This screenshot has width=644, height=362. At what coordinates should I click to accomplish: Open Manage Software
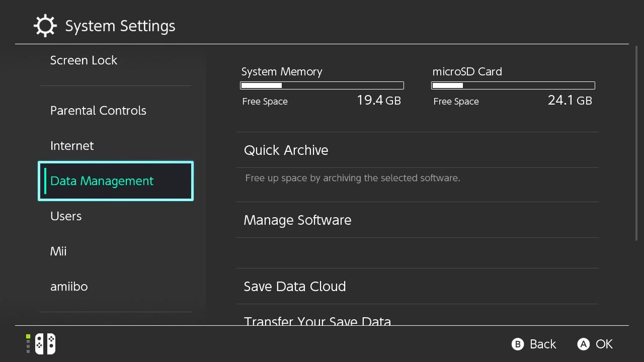tap(297, 220)
